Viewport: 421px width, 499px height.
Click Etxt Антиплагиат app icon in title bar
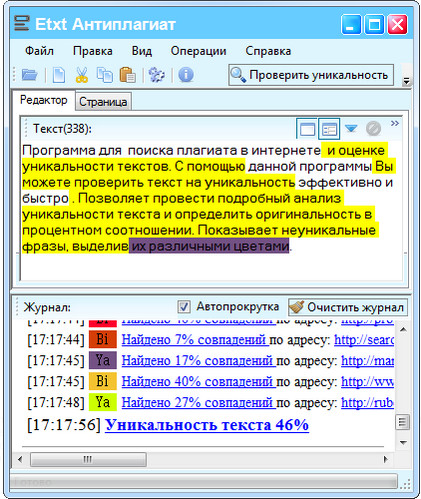[22, 24]
